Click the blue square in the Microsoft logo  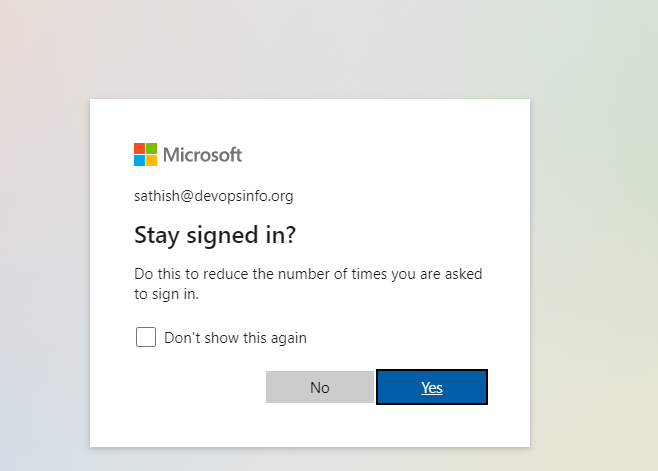click(x=140, y=160)
